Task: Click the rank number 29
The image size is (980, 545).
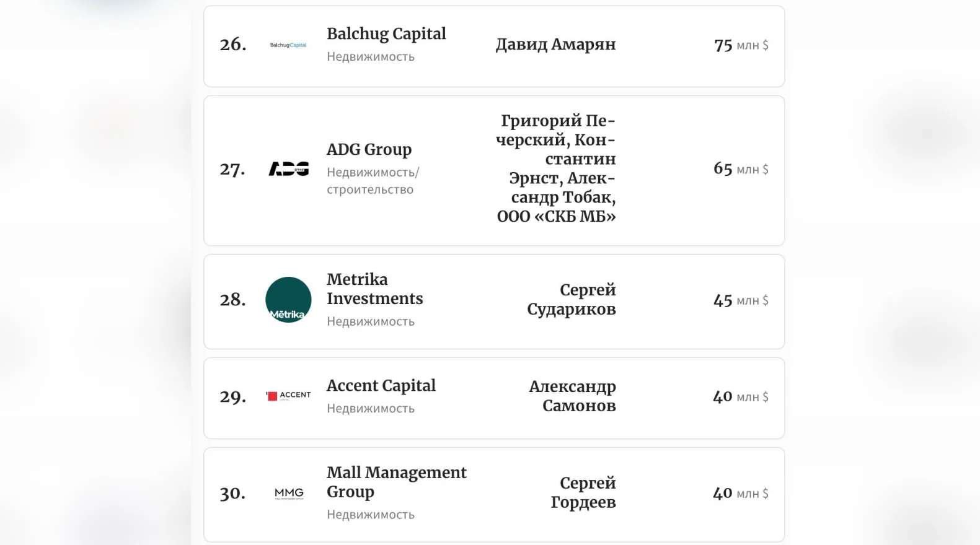Action: click(232, 396)
